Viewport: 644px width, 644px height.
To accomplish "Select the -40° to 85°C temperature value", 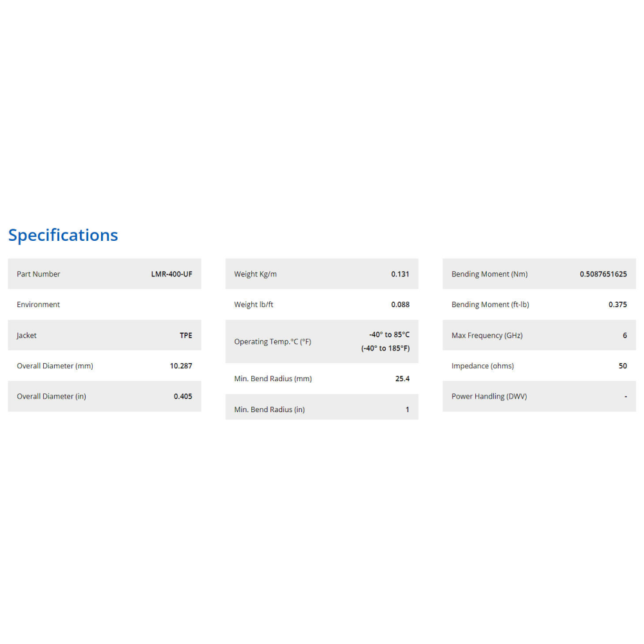I will pyautogui.click(x=389, y=335).
